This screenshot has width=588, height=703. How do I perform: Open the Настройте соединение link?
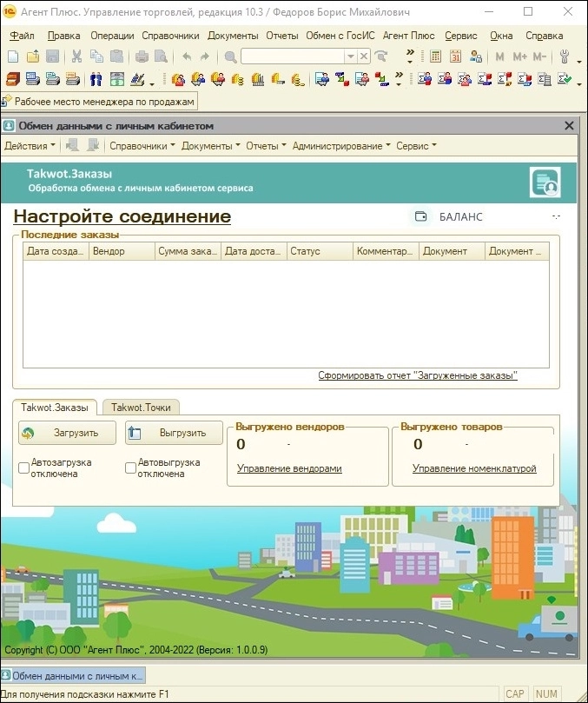[122, 216]
